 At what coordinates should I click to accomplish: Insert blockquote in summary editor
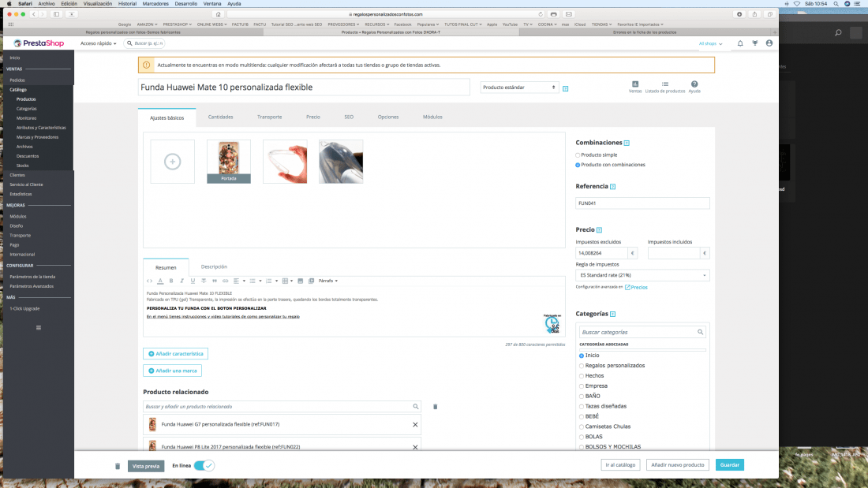coord(214,281)
